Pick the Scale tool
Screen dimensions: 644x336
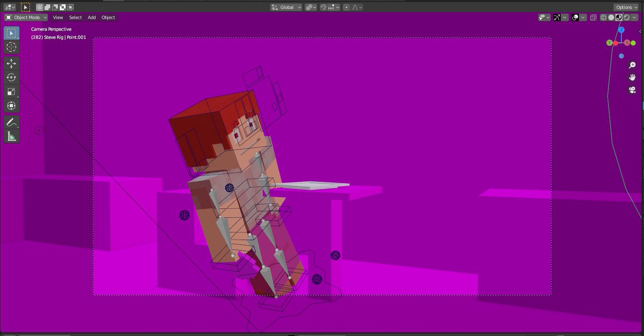[12, 91]
